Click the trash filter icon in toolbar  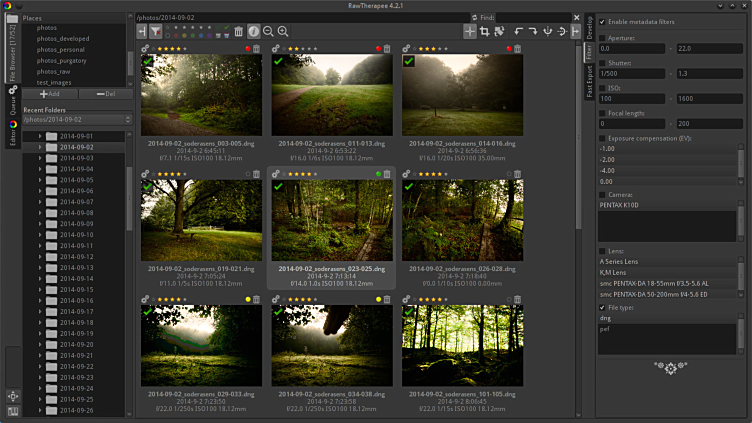click(x=238, y=32)
